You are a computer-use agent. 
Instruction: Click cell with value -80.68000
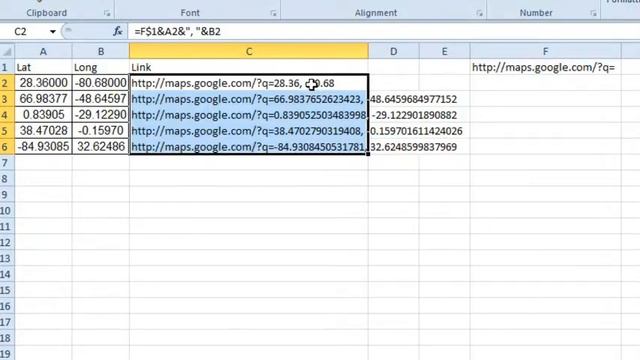101,83
